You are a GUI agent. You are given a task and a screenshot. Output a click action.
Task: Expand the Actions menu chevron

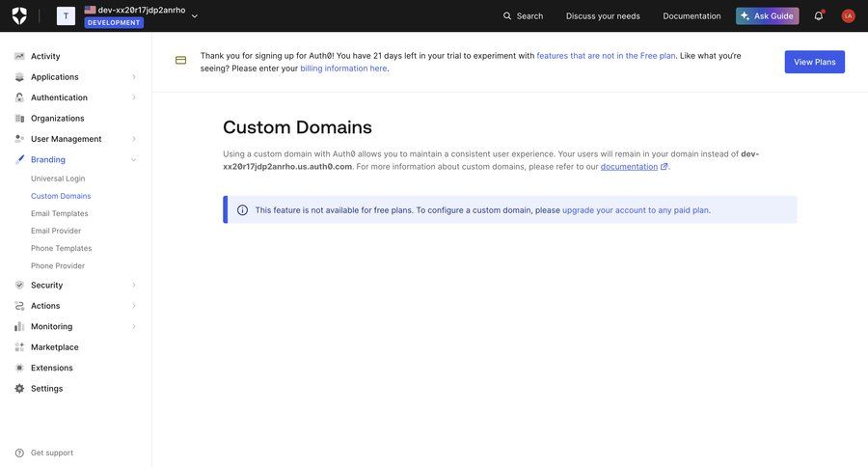(134, 306)
